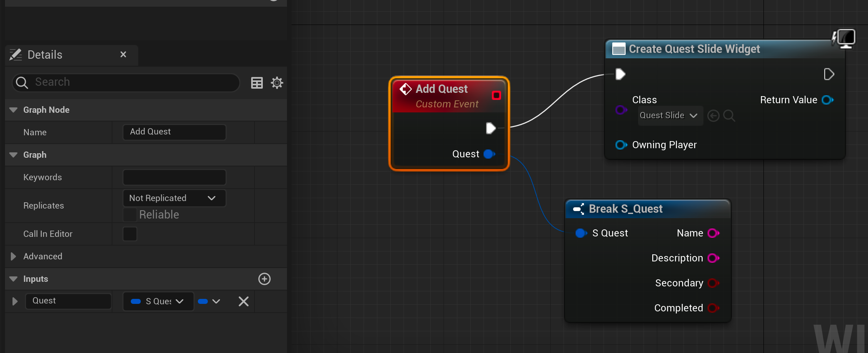Click the Secondary boolean output pin
The image size is (868, 353).
pyautogui.click(x=713, y=283)
